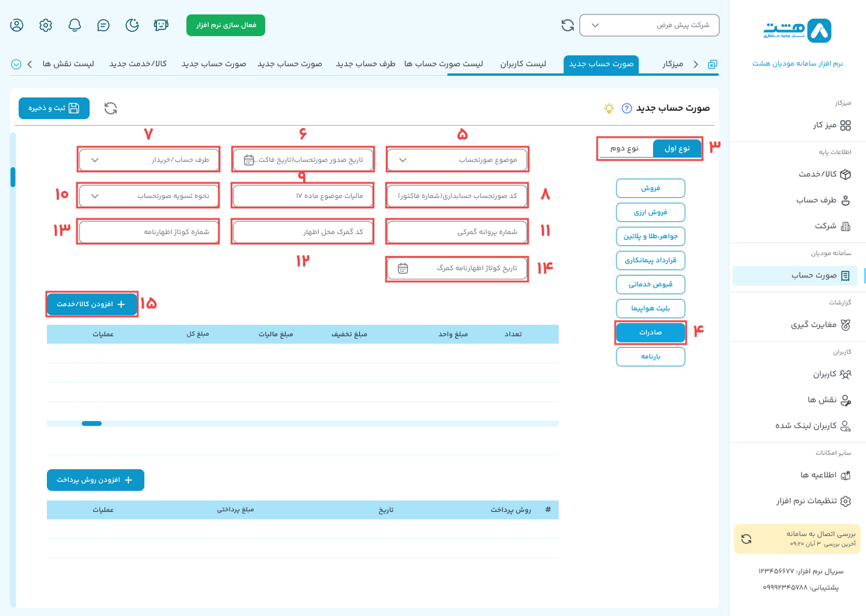Toggle dark mode moon icon
Viewport: 866px width, 616px height.
(132, 25)
